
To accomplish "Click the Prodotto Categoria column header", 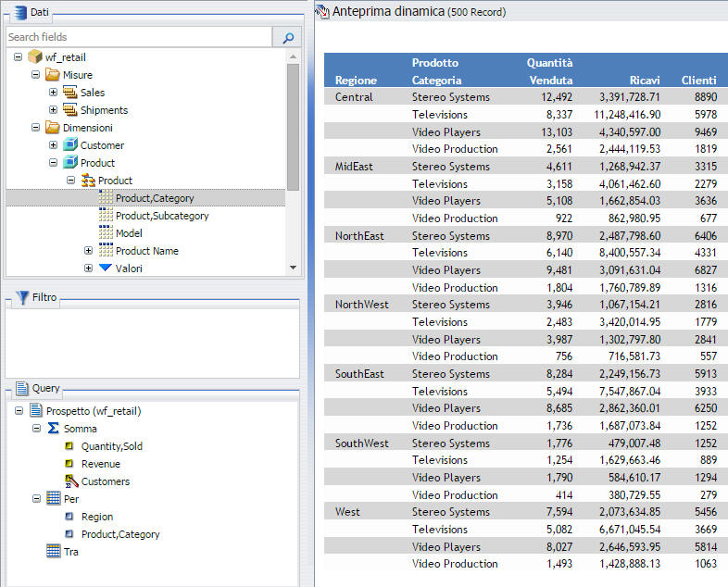I will click(436, 71).
